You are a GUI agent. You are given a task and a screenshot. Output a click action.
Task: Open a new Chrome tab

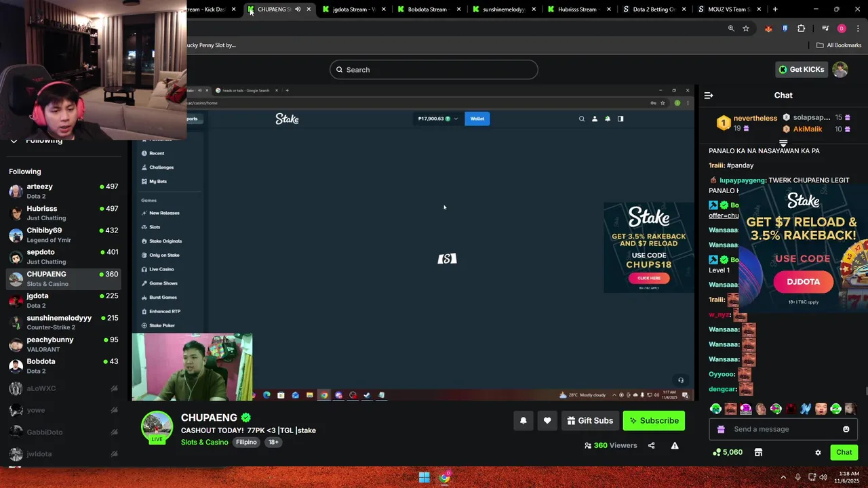pyautogui.click(x=775, y=9)
